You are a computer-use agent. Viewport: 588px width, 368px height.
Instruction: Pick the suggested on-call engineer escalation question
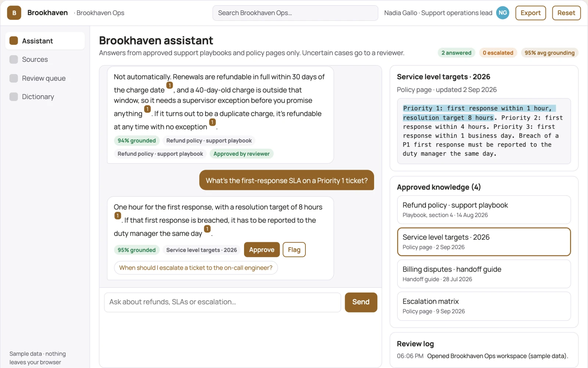point(196,268)
